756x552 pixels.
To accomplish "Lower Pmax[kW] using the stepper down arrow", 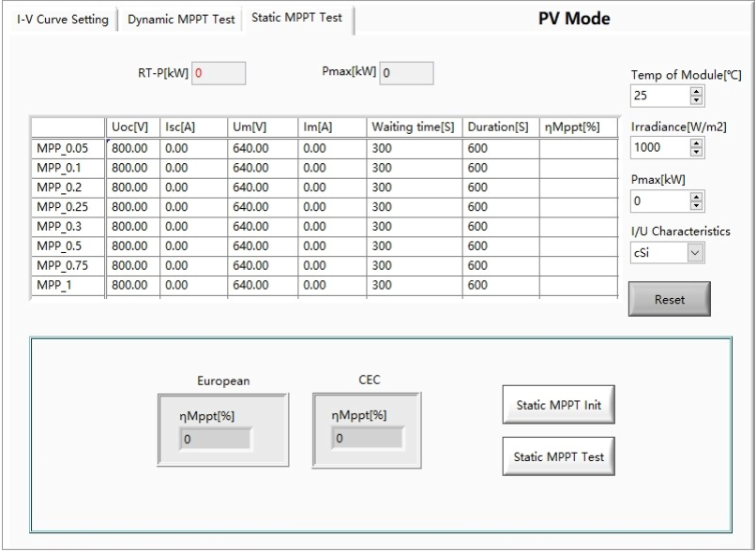I will pyautogui.click(x=696, y=203).
